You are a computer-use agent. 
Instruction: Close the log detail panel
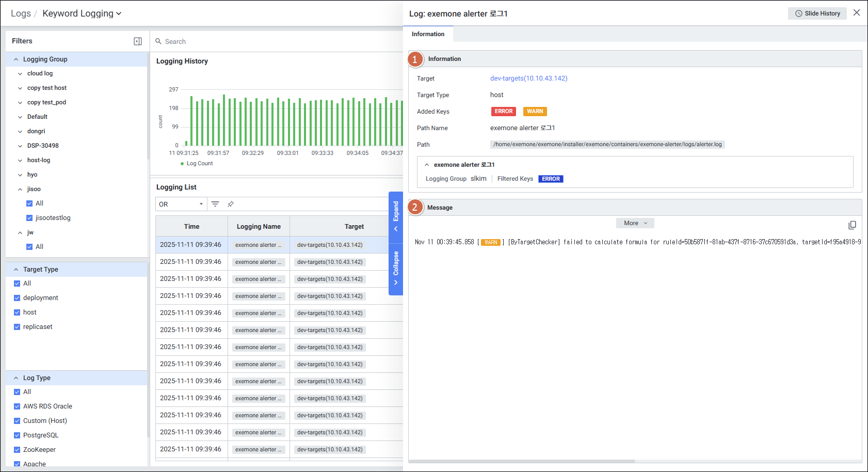click(857, 13)
